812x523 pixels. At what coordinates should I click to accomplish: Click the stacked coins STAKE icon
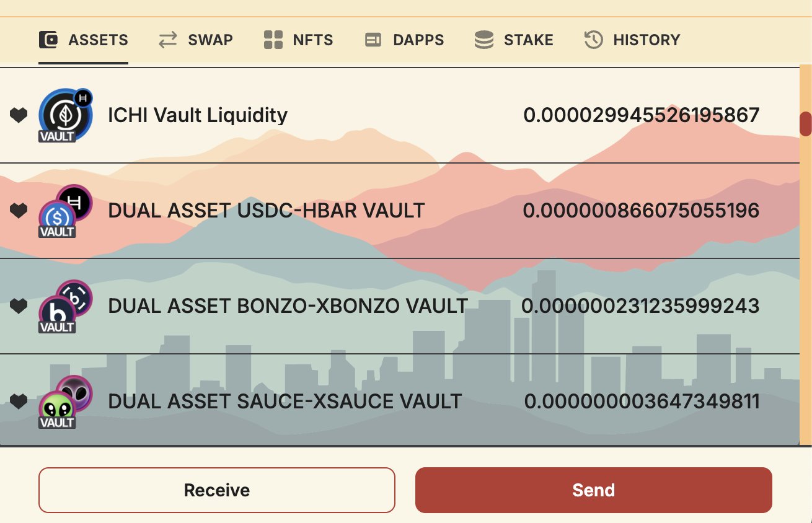(x=484, y=40)
